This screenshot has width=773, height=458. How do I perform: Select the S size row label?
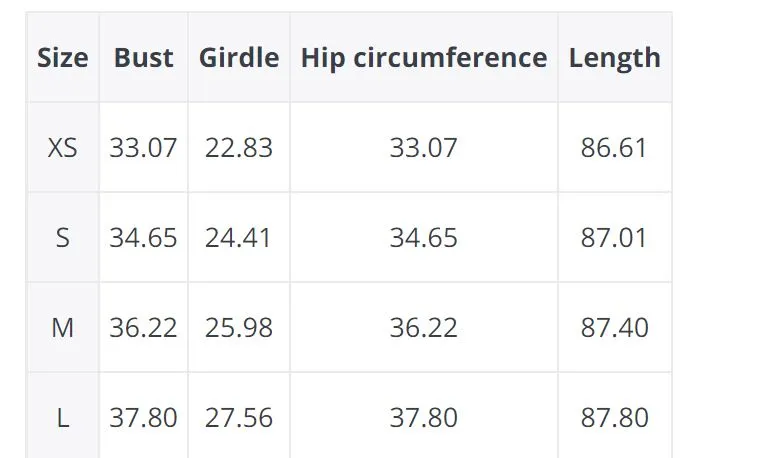[x=63, y=238]
